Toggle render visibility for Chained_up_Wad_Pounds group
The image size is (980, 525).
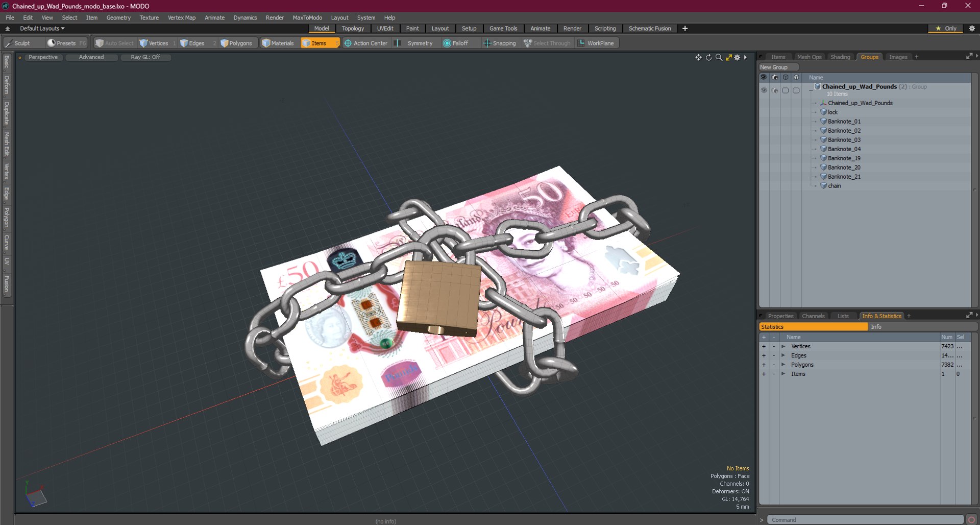pos(775,90)
